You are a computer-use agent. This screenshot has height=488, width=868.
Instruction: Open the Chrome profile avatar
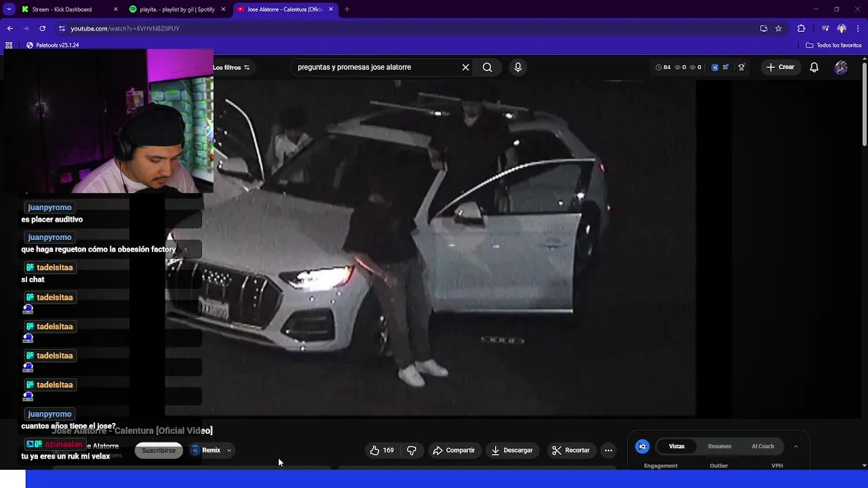[842, 28]
